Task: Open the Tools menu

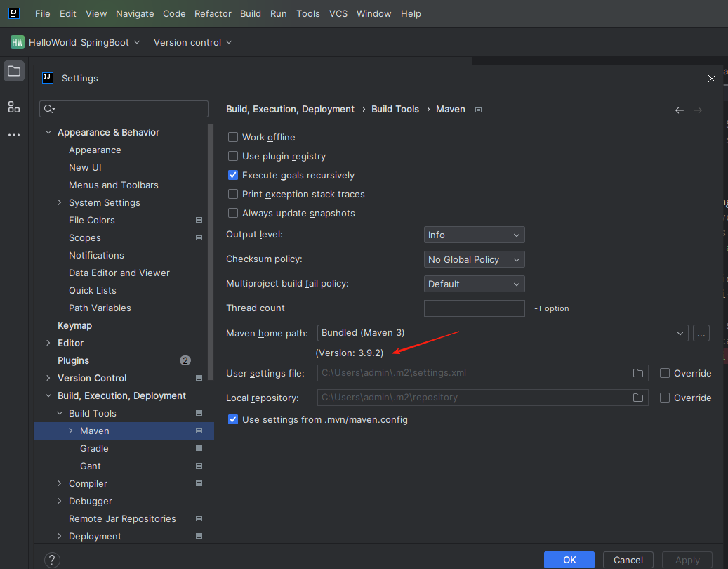Action: [307, 13]
